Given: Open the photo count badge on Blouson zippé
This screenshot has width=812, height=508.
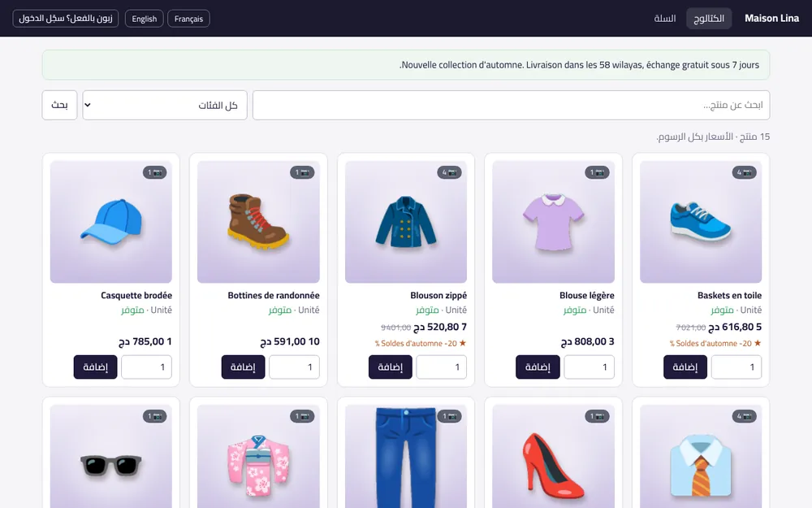Looking at the screenshot, I should (x=449, y=172).
